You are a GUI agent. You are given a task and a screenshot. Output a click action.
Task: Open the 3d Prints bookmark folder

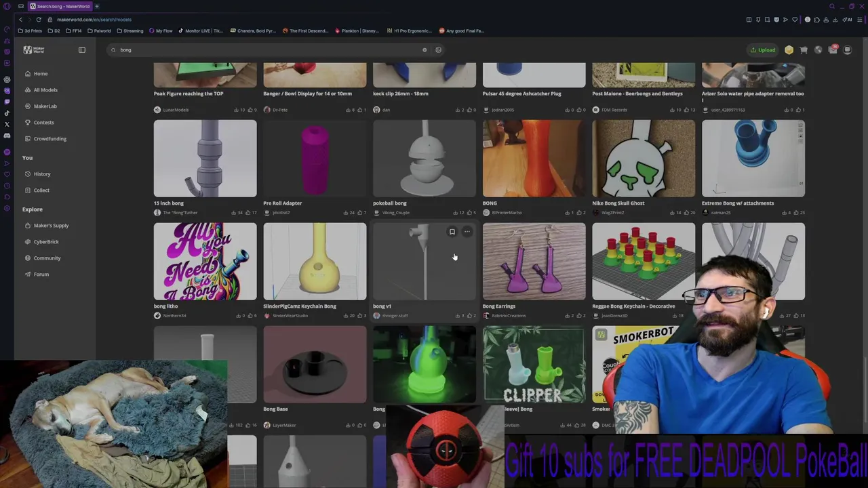tap(31, 30)
